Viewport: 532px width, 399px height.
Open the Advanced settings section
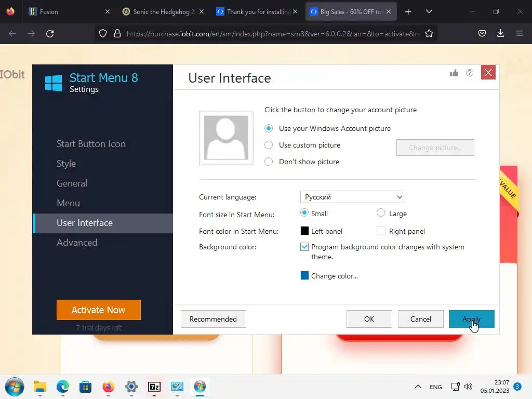tap(77, 243)
